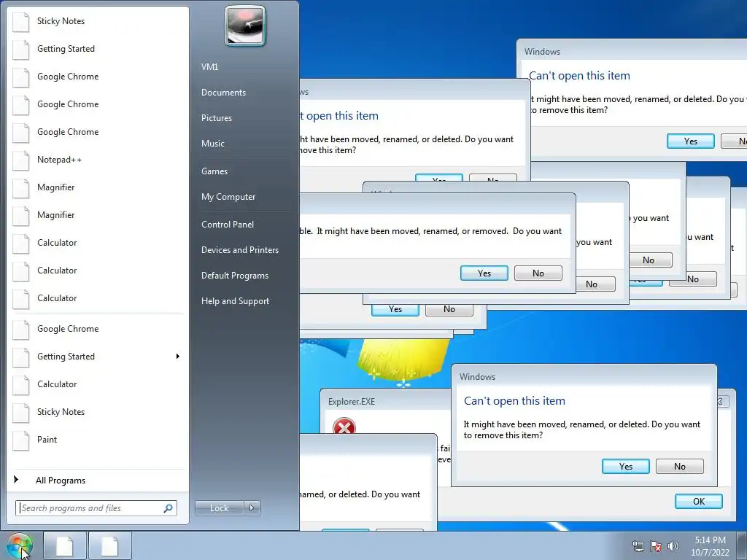Image resolution: width=747 pixels, height=560 pixels.
Task: Open the Getting Started entry below Sticky Notes at the top
Action: (98, 49)
